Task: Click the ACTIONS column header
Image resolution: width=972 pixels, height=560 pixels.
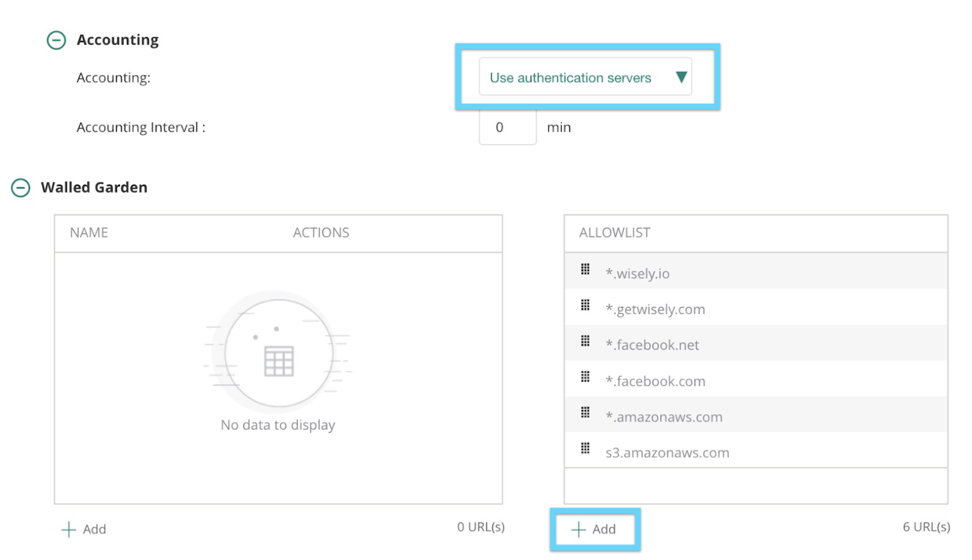Action: coord(321,233)
